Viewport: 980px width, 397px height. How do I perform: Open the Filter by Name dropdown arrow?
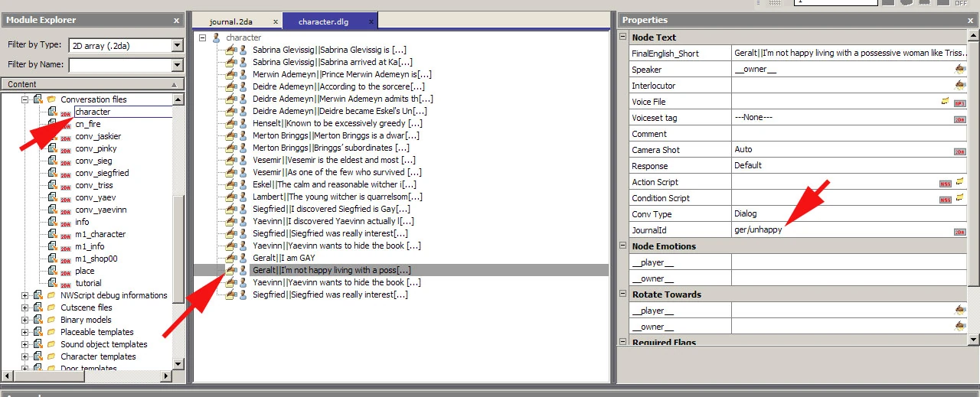coord(178,65)
